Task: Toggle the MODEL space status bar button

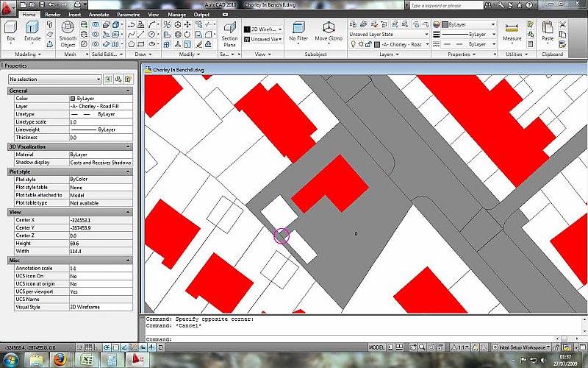Action: tap(377, 347)
